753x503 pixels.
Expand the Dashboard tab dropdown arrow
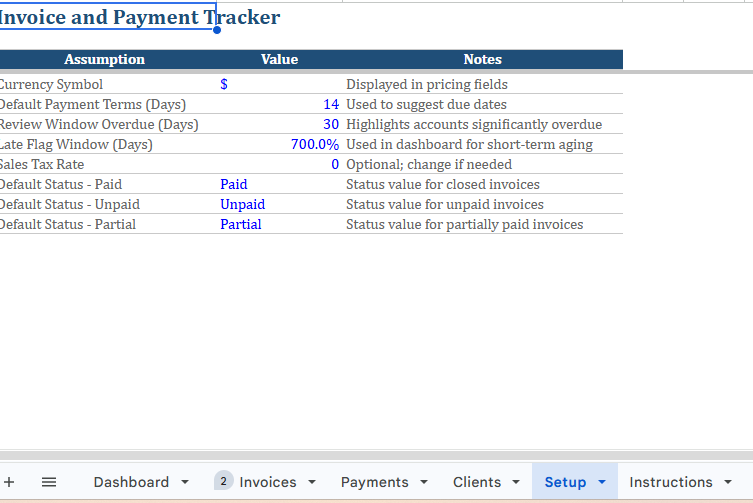(x=185, y=482)
